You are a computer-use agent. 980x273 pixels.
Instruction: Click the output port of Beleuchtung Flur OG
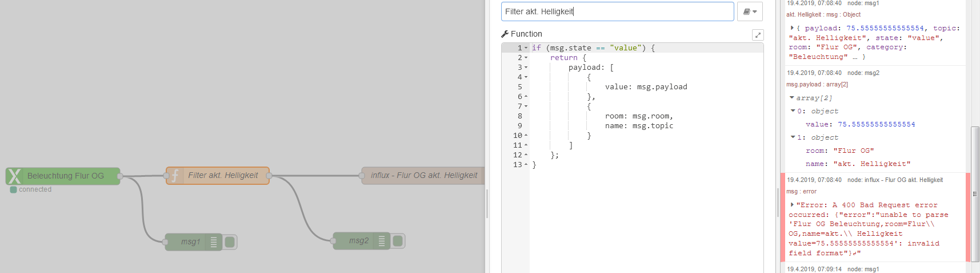pyautogui.click(x=120, y=176)
